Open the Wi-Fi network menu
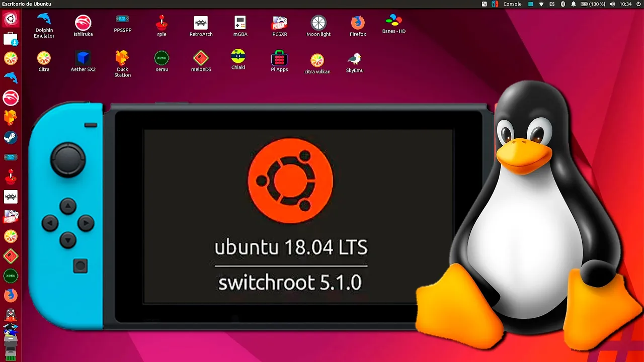The image size is (644, 362). pos(541,4)
